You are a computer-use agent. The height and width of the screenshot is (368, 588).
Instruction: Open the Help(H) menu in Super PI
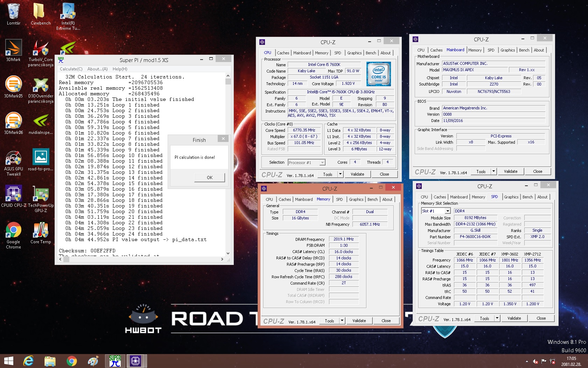click(x=120, y=69)
